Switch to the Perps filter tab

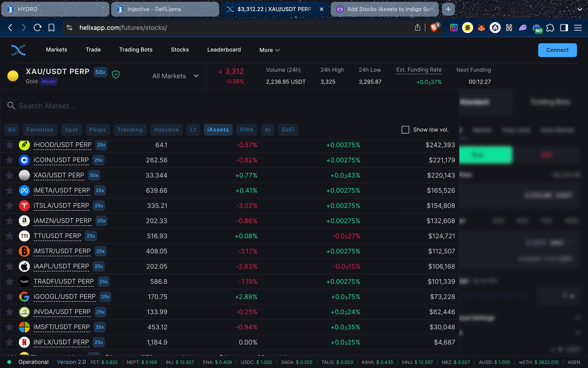click(x=97, y=130)
